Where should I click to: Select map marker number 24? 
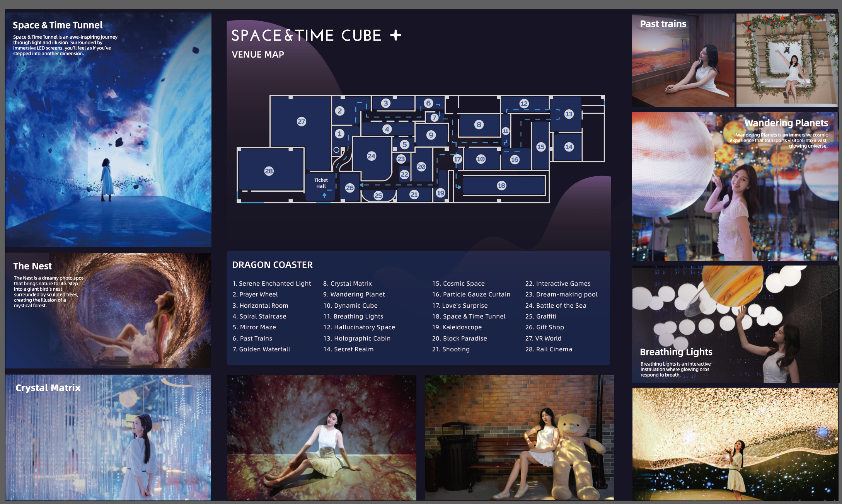pos(371,156)
